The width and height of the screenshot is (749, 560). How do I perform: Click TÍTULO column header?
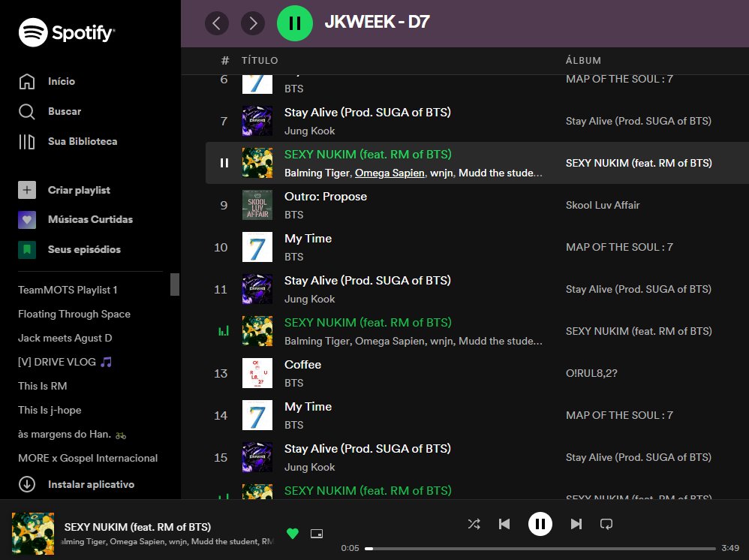tap(260, 60)
